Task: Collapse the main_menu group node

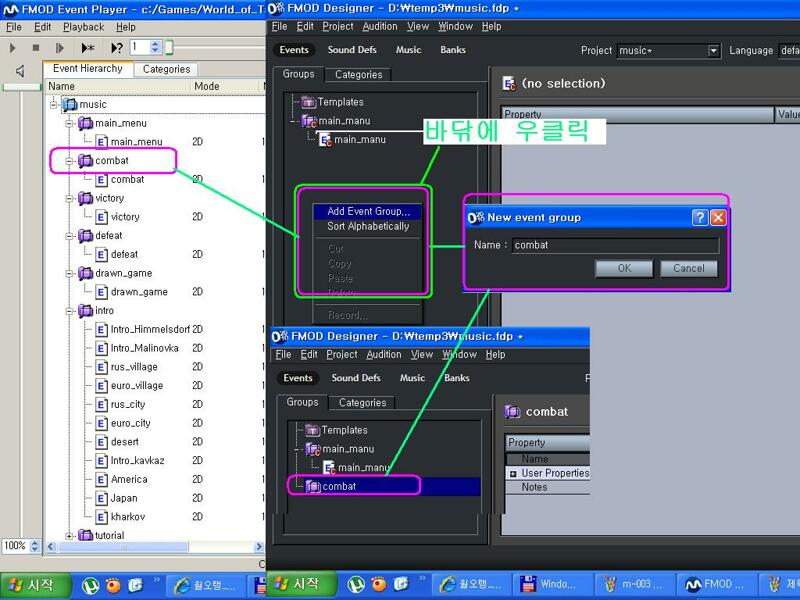Action: (x=69, y=123)
